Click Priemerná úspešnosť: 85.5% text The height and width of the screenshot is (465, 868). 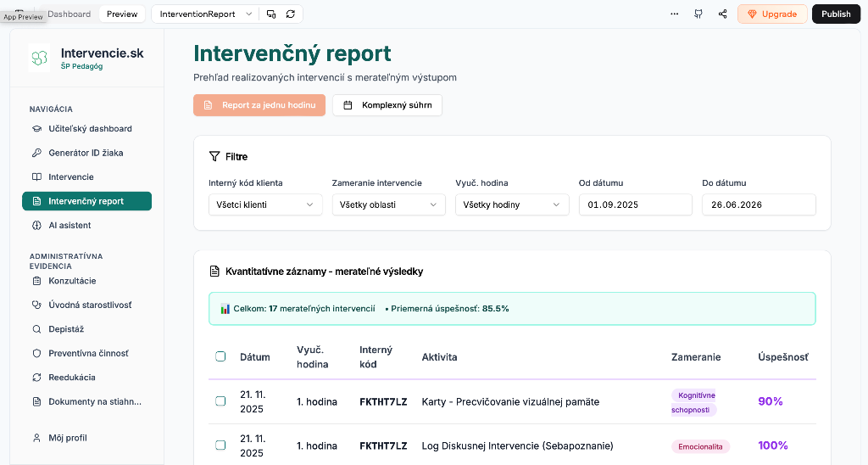(x=450, y=309)
